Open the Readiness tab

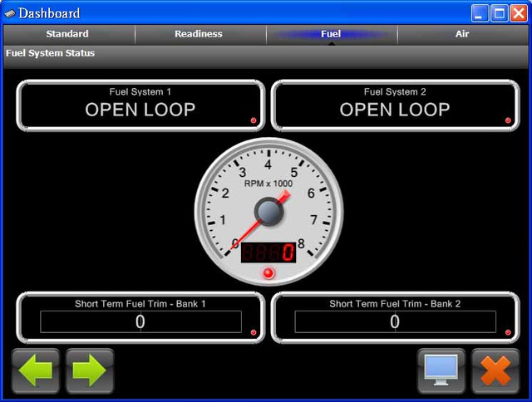199,34
